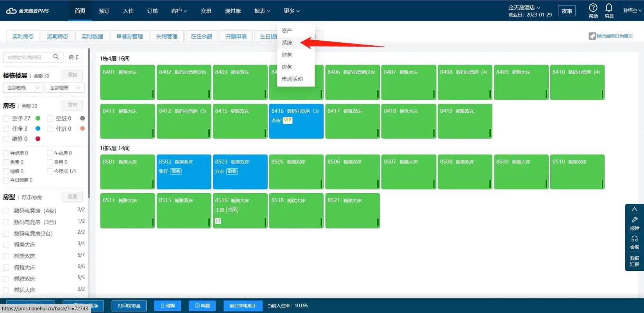The height and width of the screenshot is (313, 644).
Task: Click the 会员 tag on room 8516
Action: click(x=232, y=210)
